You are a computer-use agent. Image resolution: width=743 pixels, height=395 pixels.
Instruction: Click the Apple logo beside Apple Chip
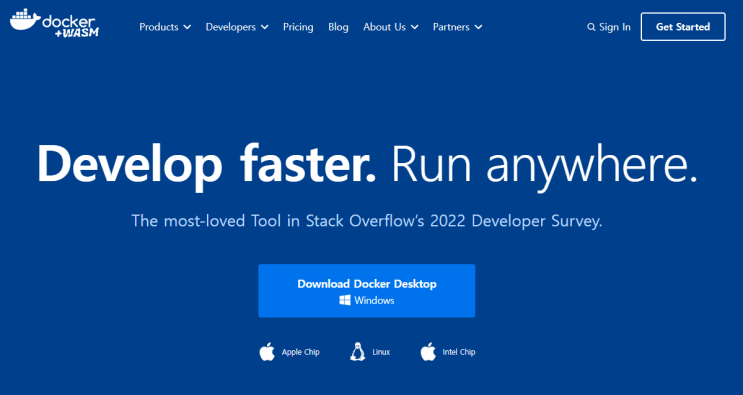click(x=267, y=352)
